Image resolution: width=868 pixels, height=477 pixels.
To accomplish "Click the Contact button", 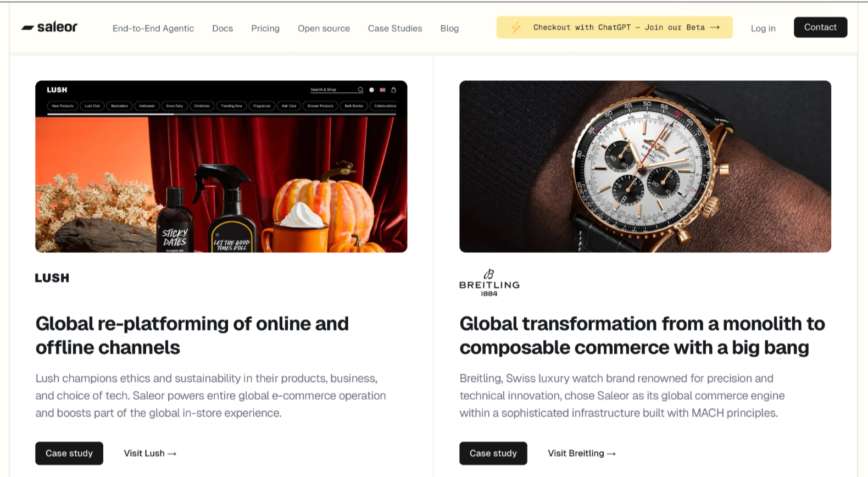I will tap(820, 27).
